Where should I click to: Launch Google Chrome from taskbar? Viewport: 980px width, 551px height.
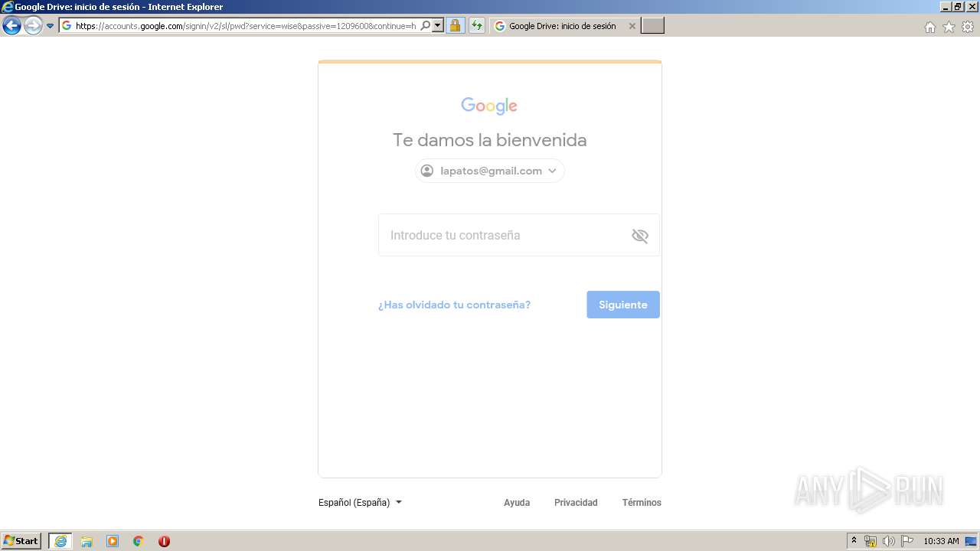(x=139, y=541)
